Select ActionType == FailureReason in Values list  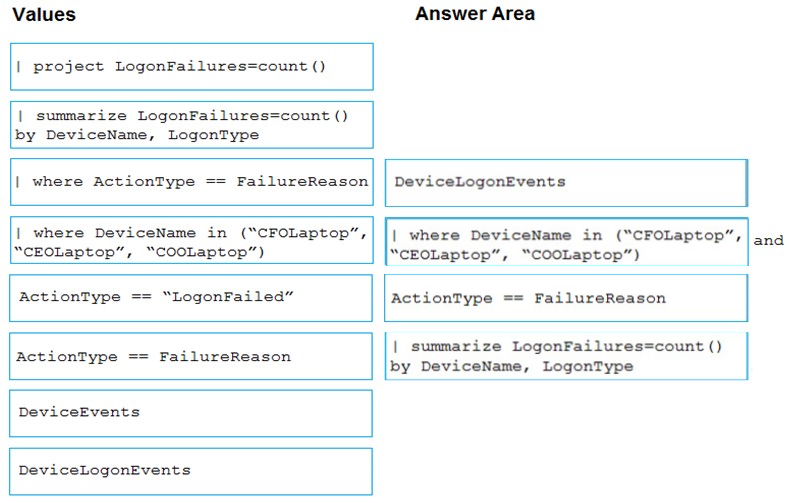pyautogui.click(x=192, y=357)
